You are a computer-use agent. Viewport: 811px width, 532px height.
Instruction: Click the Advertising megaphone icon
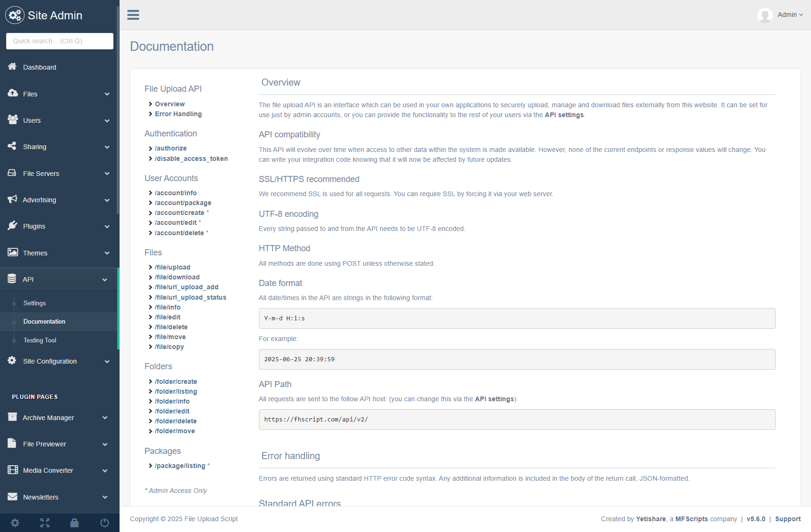tap(12, 199)
